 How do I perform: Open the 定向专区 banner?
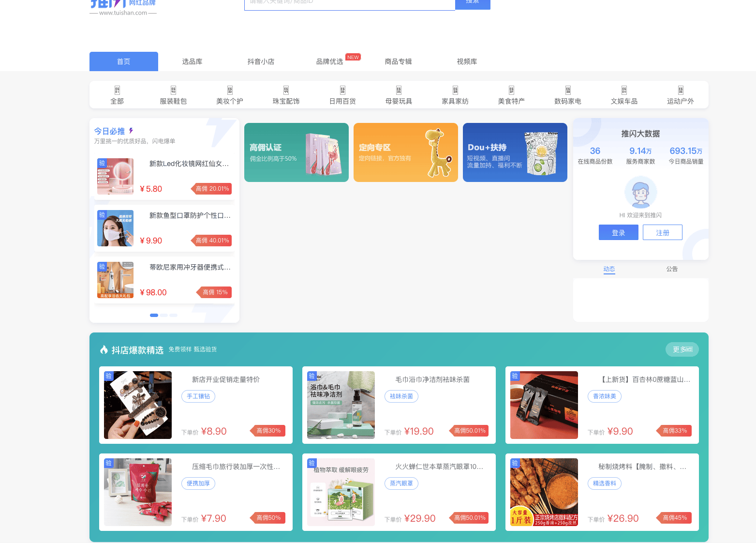point(406,152)
